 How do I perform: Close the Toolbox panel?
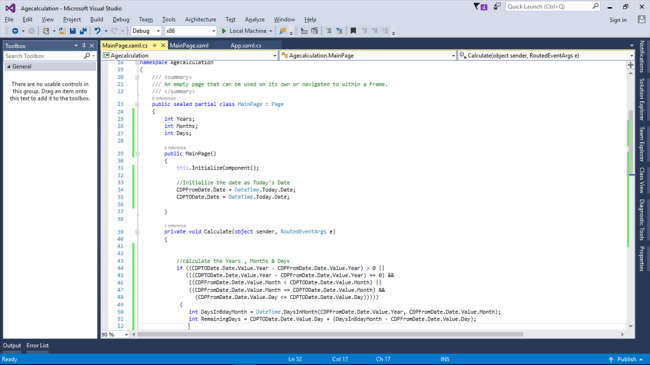(92, 46)
